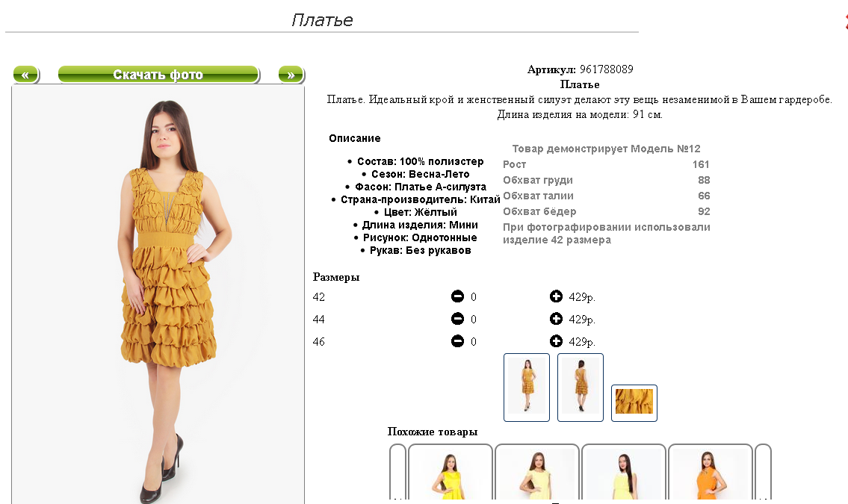Click plus icon for size 44
This screenshot has width=848, height=504.
click(x=556, y=319)
